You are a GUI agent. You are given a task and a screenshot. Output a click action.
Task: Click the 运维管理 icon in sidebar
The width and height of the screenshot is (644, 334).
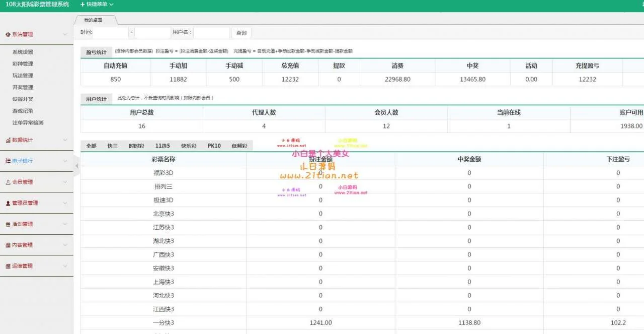[8, 266]
